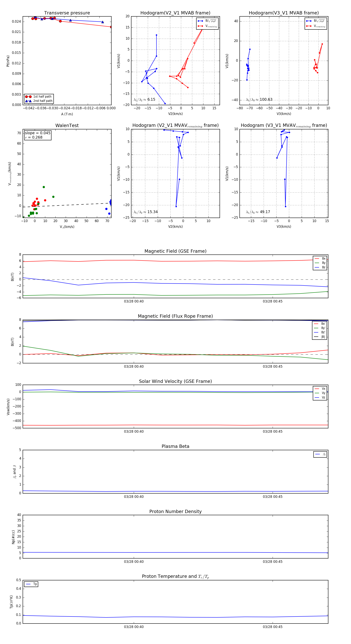
Task: Click the 'Hodogram(V2_V1 MVAB frame)' title
Action: pyautogui.click(x=175, y=13)
